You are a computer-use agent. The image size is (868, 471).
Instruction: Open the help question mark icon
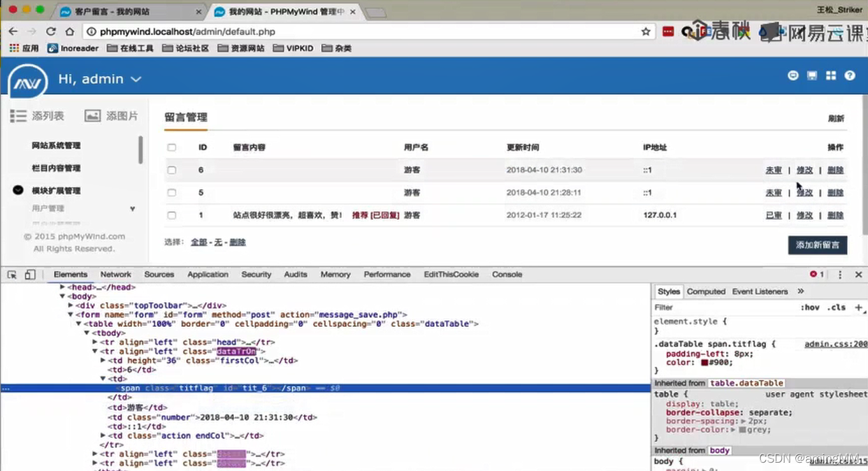[850, 75]
